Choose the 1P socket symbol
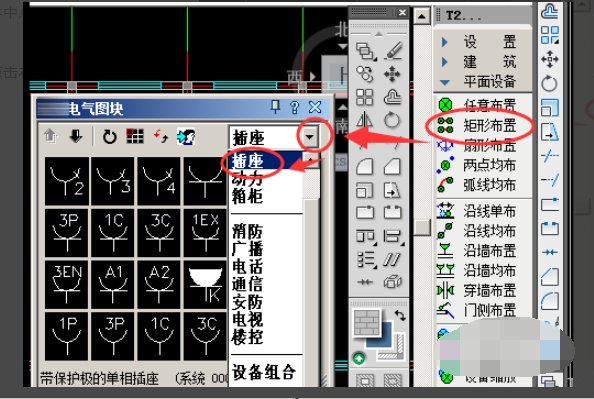594x399 pixels. [x=67, y=336]
